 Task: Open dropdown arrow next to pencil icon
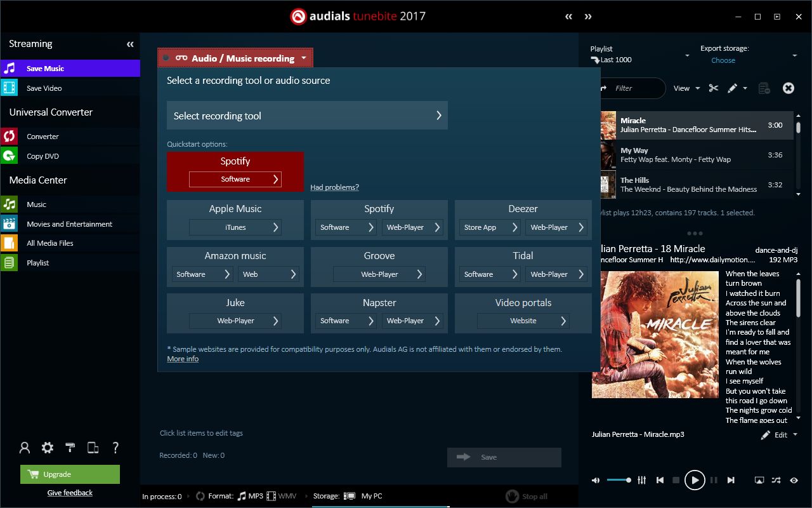click(x=745, y=88)
